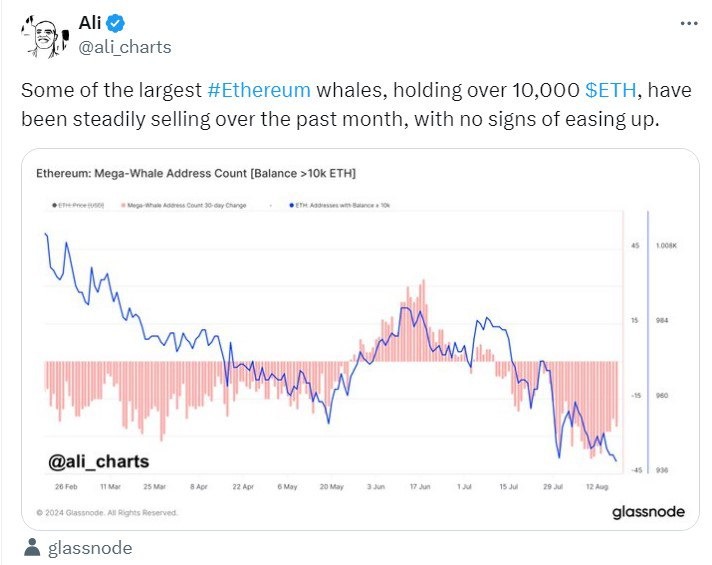Click the Ali display name
The height and width of the screenshot is (565, 712).
click(x=91, y=24)
